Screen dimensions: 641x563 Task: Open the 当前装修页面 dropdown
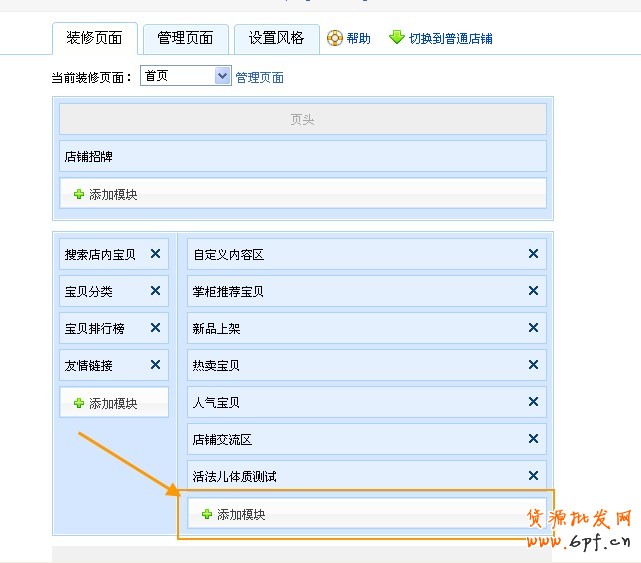coord(222,76)
